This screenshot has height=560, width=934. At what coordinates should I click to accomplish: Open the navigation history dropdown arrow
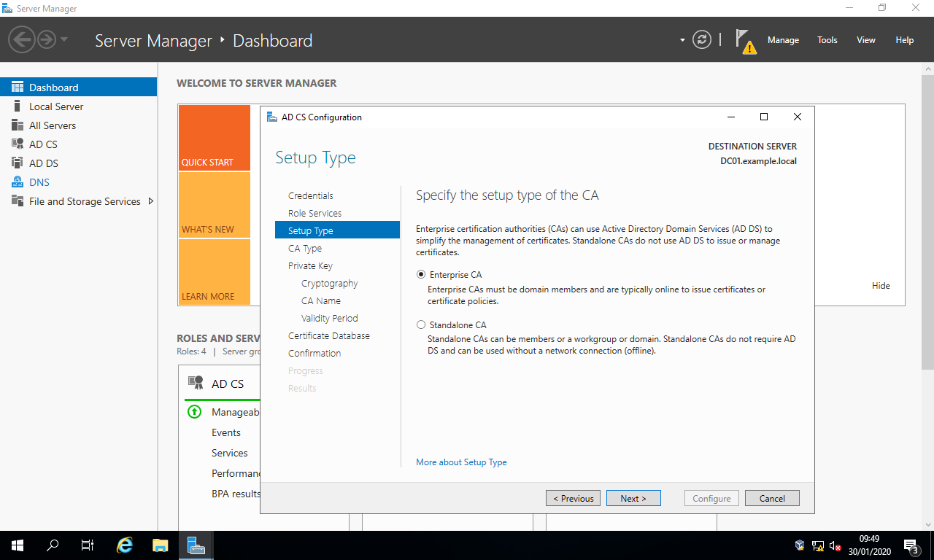(64, 39)
